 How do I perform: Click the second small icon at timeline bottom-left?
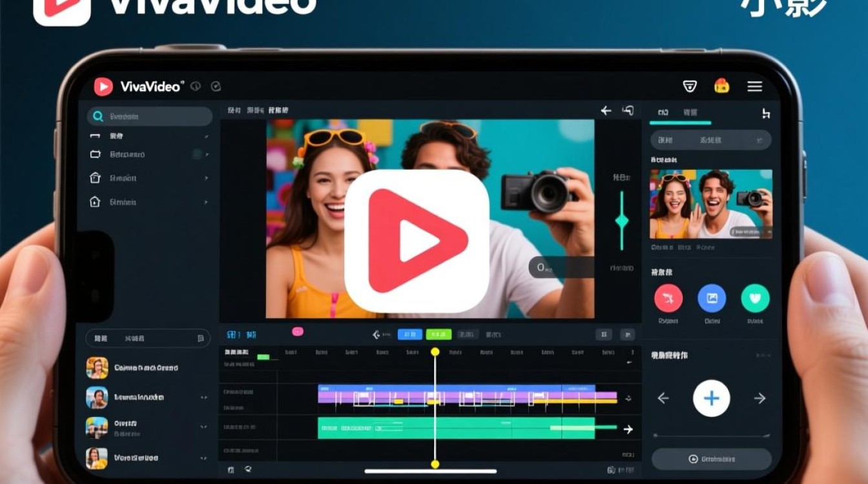pos(247,470)
